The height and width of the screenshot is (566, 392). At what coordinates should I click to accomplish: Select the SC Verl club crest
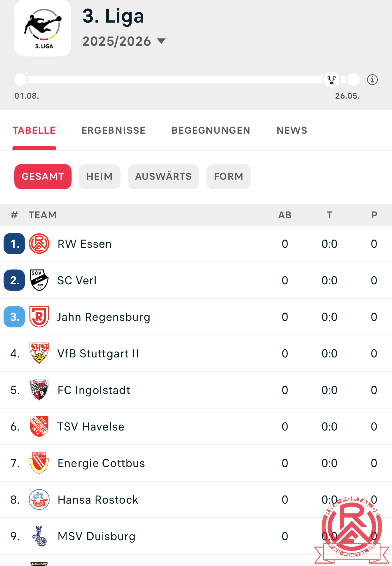pos(39,280)
